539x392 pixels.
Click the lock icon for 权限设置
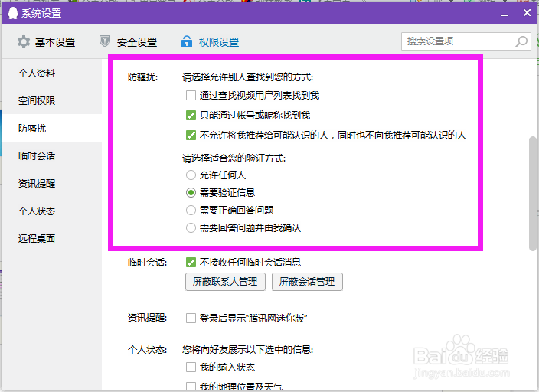point(187,41)
